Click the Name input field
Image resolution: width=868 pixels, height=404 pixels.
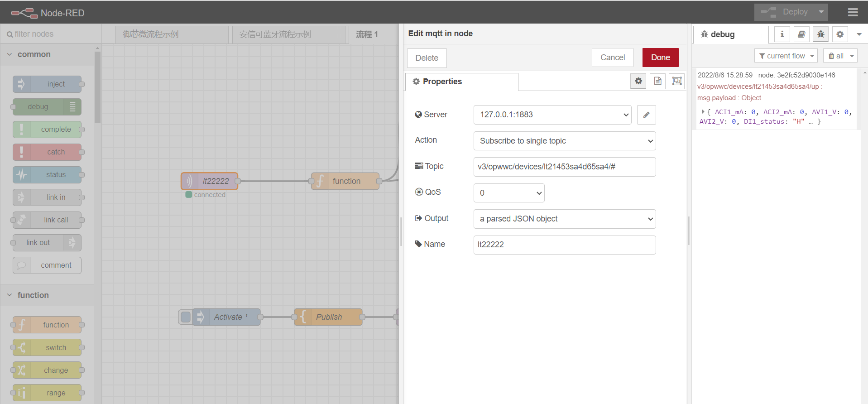coord(565,245)
